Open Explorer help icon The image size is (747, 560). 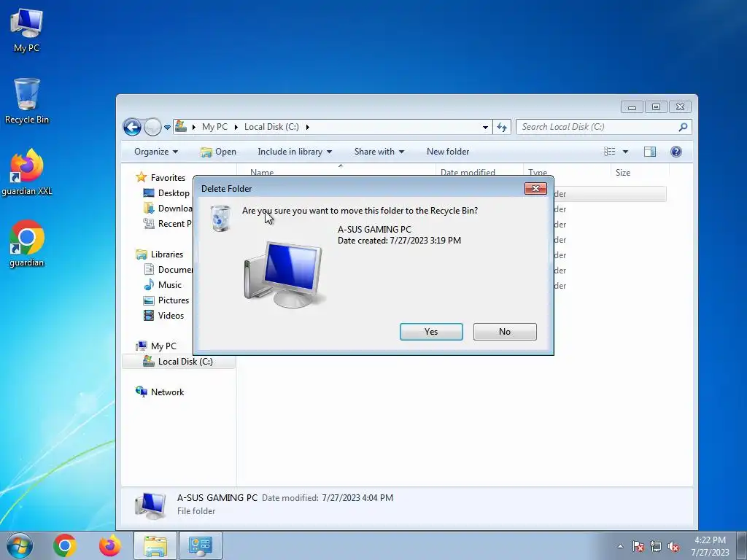(x=676, y=152)
